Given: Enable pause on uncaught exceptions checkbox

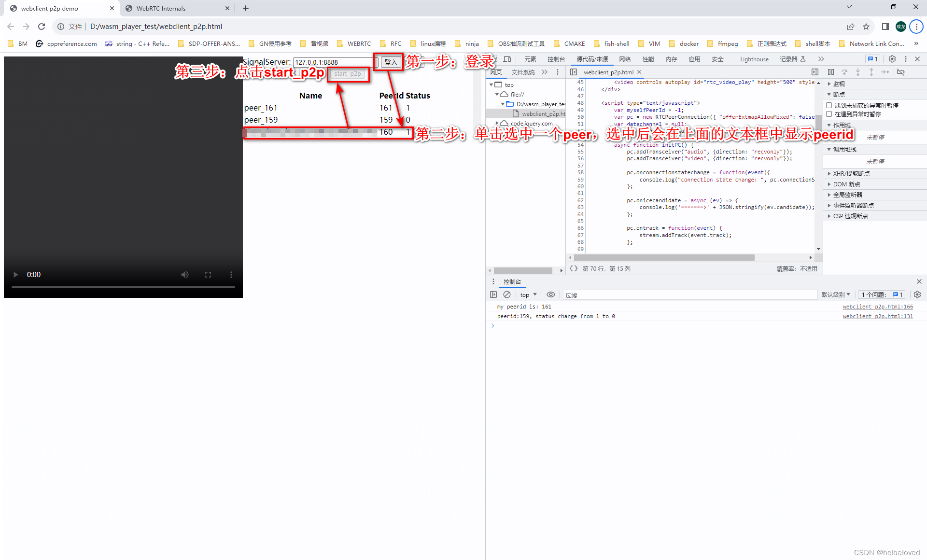Looking at the screenshot, I should [x=829, y=105].
